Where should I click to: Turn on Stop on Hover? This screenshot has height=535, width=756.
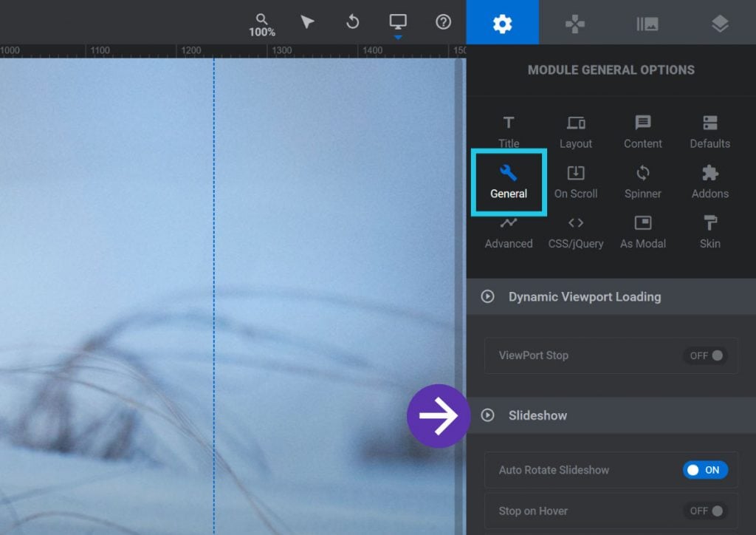[x=706, y=511]
